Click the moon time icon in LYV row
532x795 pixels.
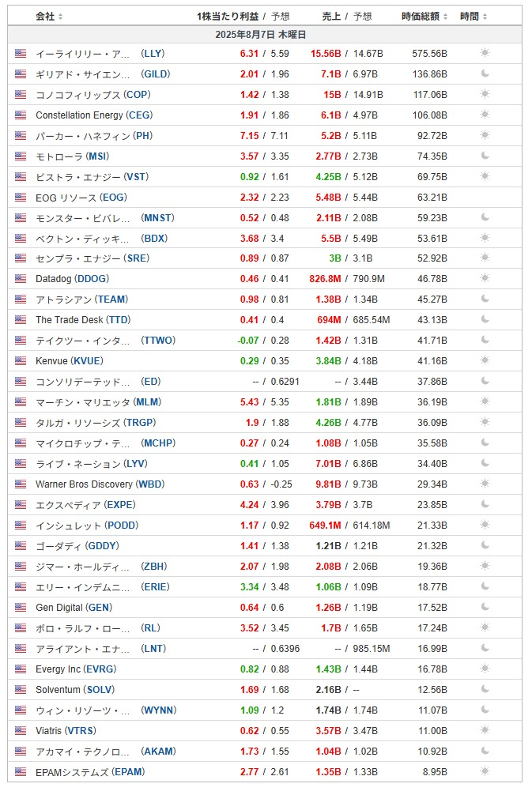click(485, 463)
